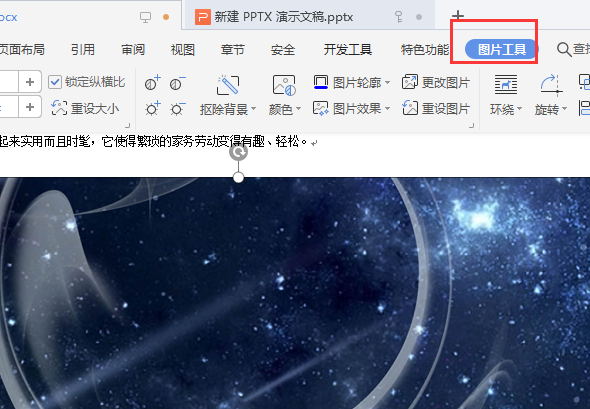Expand the 图片轮廓 picture outline dropdown
Screen dimensions: 590x409
(x=388, y=82)
